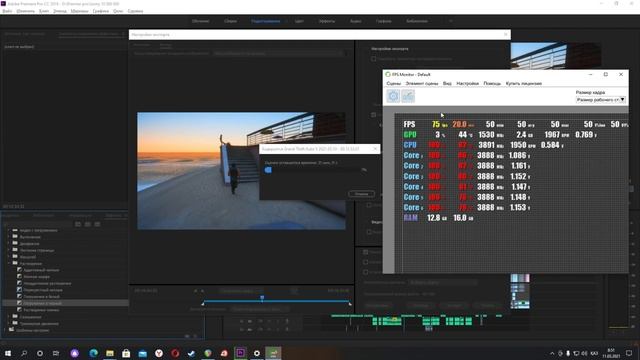Click the export preview video image
The width and height of the screenshot is (640, 360).
click(x=241, y=171)
